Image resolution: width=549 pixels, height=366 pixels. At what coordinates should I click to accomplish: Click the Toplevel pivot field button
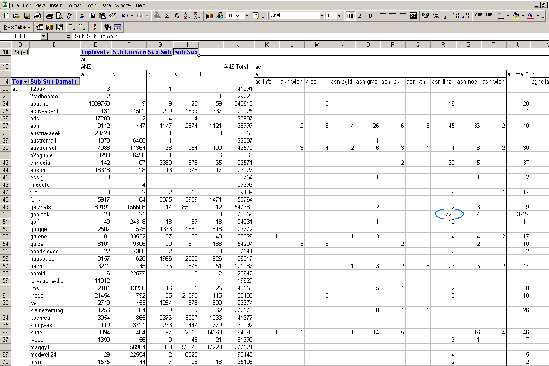[96, 52]
